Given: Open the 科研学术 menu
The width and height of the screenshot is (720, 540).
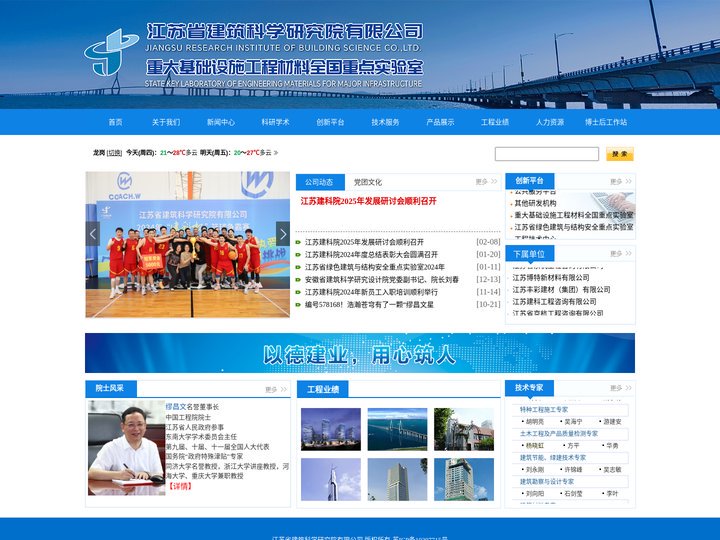Looking at the screenshot, I should coord(275,122).
